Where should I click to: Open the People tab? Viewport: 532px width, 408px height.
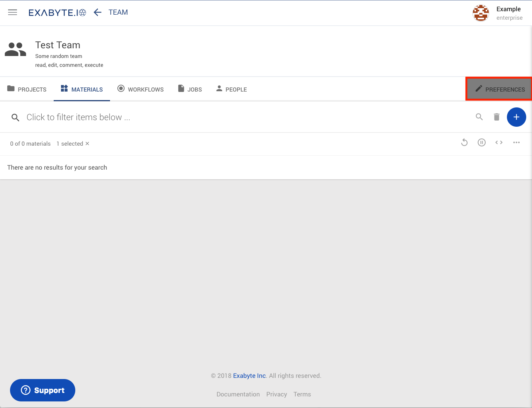point(231,89)
